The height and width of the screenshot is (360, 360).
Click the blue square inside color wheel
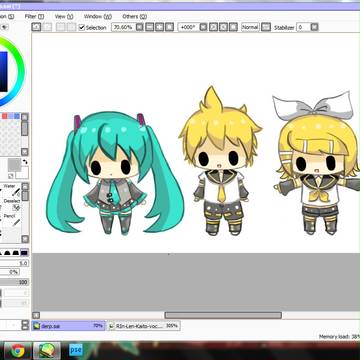point(3,71)
